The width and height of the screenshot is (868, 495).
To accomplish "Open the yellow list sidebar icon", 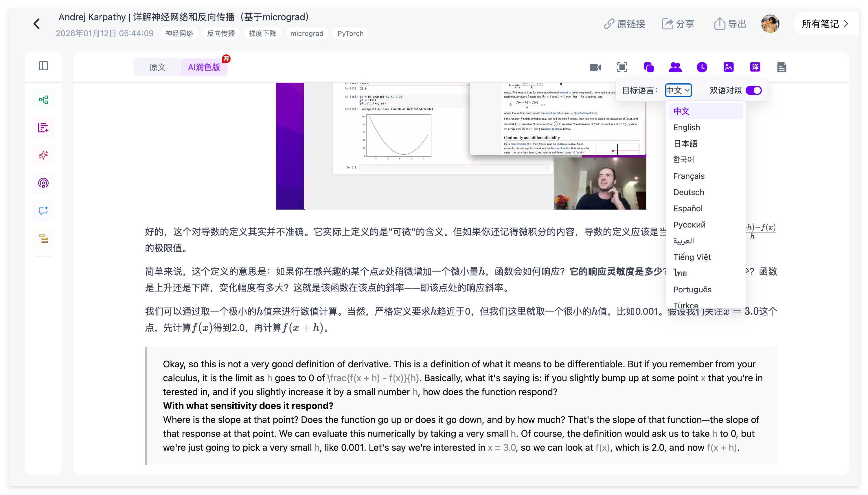I will (x=43, y=239).
